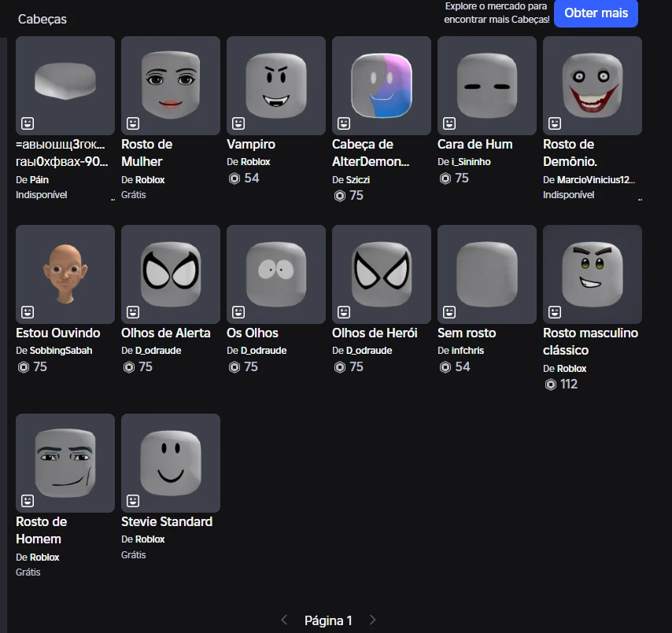Click the face badge icon on Sem rosto
Image resolution: width=672 pixels, height=633 pixels.
pyautogui.click(x=449, y=312)
